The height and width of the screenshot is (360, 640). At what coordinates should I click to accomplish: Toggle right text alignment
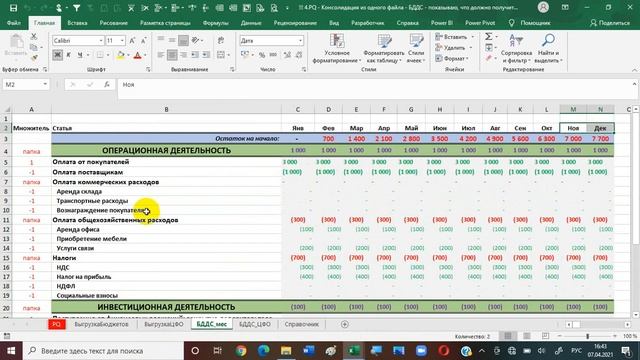[x=184, y=55]
